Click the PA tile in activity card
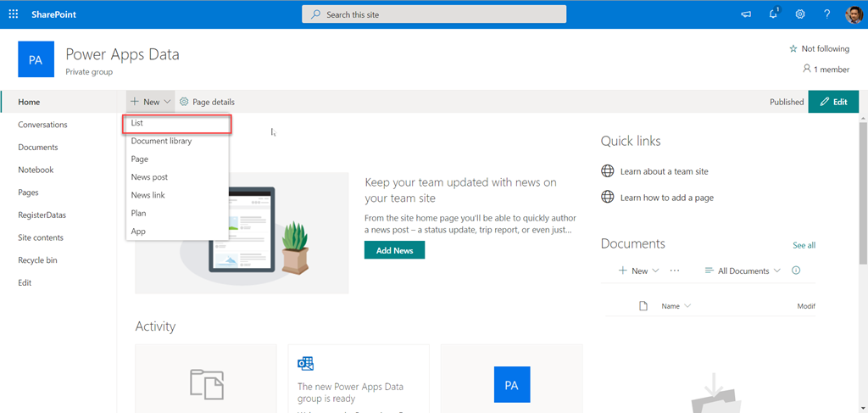 (x=512, y=385)
